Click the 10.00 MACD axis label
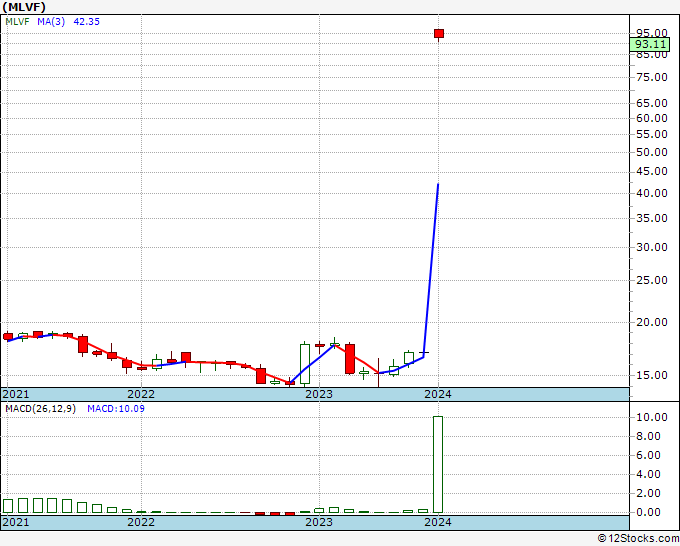Viewport: 680px width, 546px height. pos(652,417)
